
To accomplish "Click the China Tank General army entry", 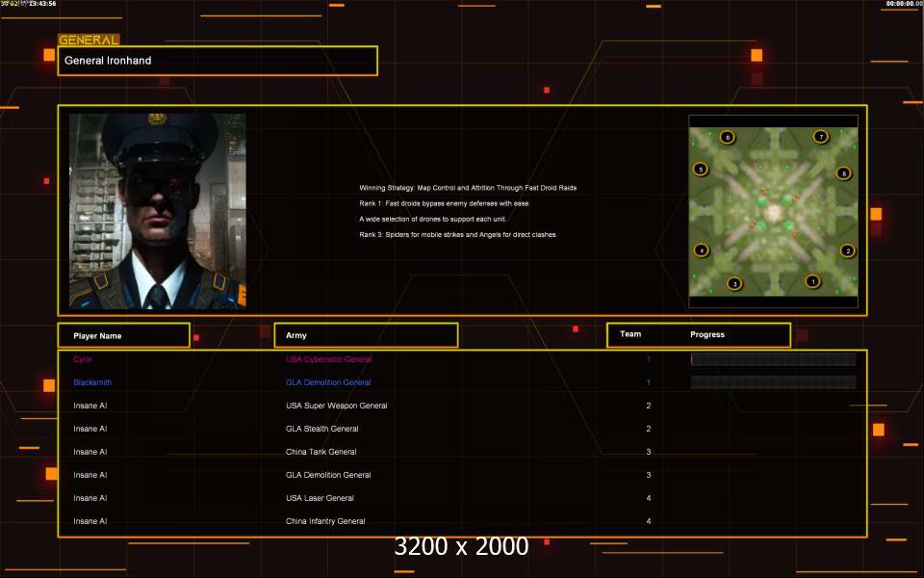I will (x=321, y=452).
